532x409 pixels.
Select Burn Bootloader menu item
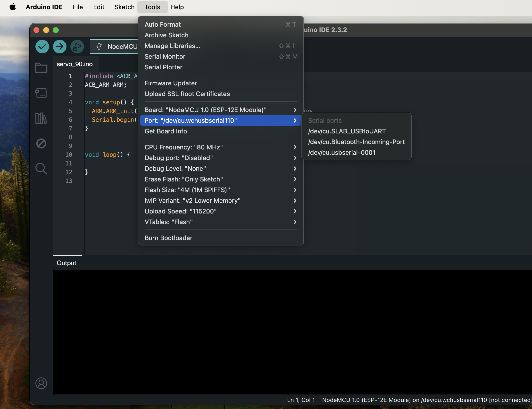pos(221,238)
